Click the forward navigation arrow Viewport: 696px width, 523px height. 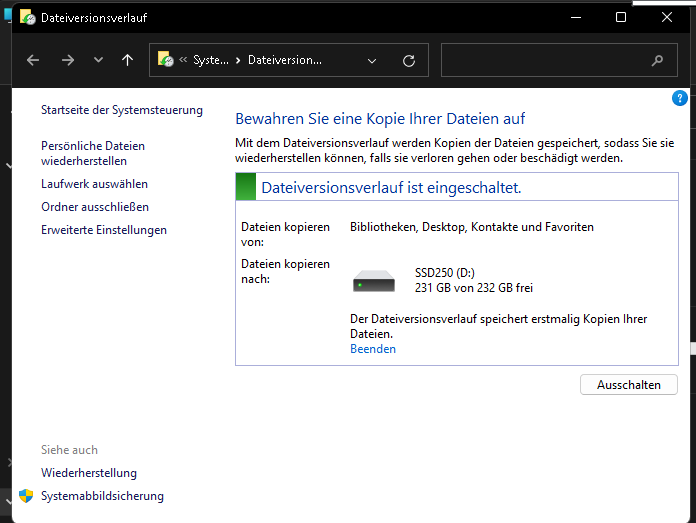67,60
